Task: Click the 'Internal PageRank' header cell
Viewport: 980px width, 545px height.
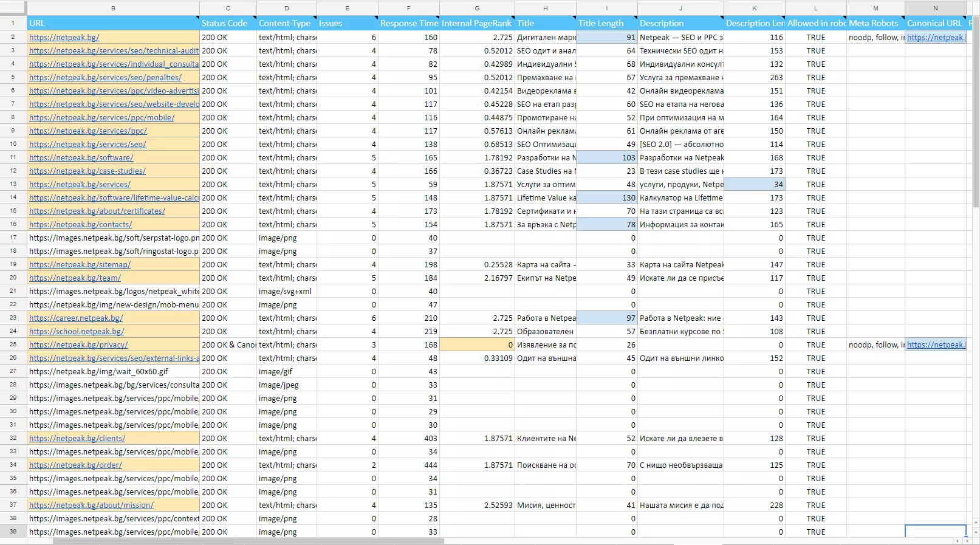Action: coord(477,23)
